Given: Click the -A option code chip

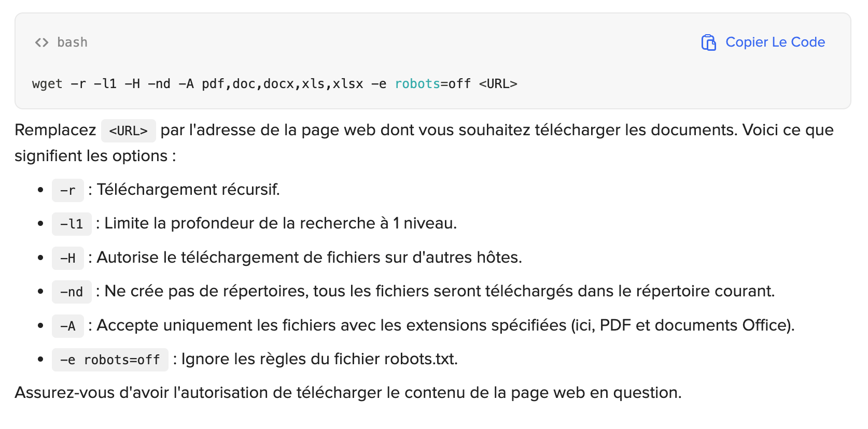Looking at the screenshot, I should pos(68,326).
